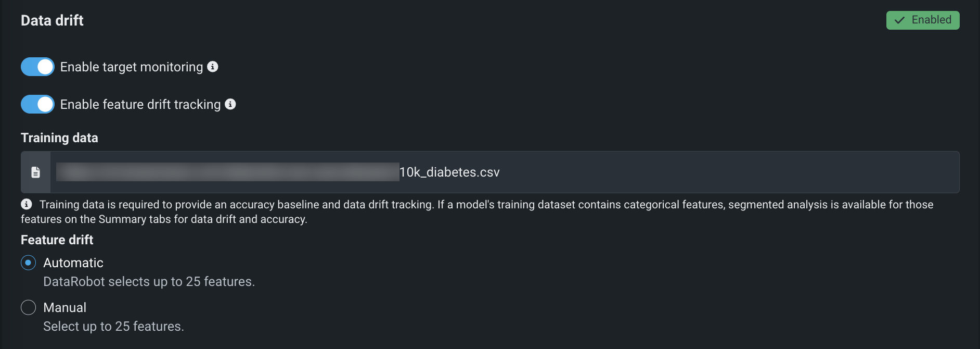Viewport: 980px width, 349px height.
Task: Click the "Enable feature drift tracking" label
Action: point(140,105)
